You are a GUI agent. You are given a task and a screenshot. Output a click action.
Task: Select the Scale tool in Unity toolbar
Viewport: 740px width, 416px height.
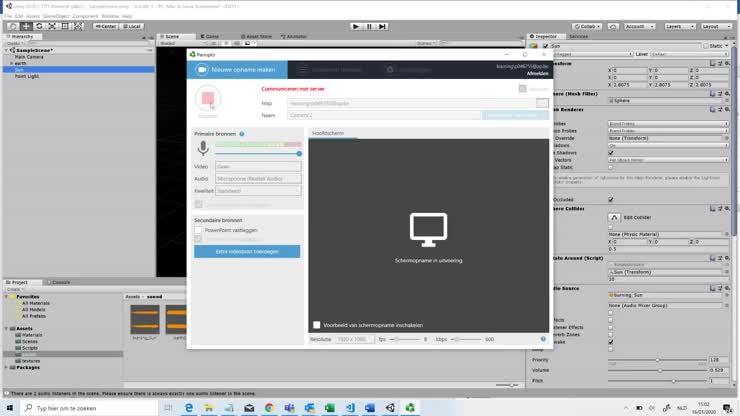point(52,26)
